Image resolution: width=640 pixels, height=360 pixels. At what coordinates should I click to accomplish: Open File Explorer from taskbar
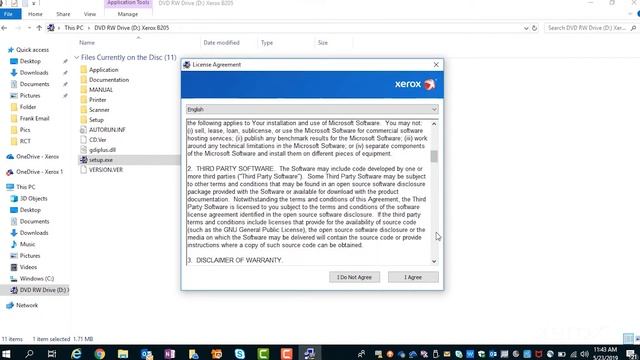[123, 353]
